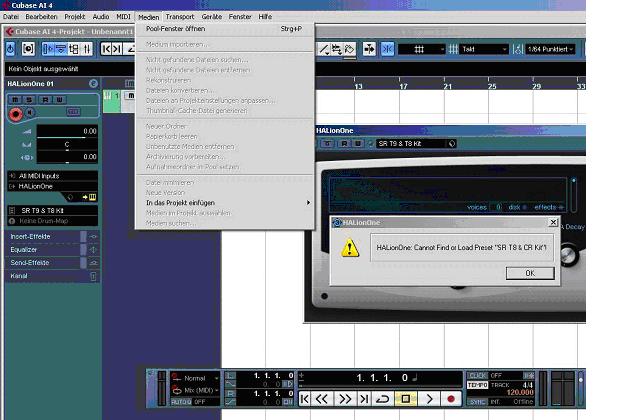Enable Read automation (R) in Inspector
This screenshot has width=640, height=420.
[x=45, y=100]
